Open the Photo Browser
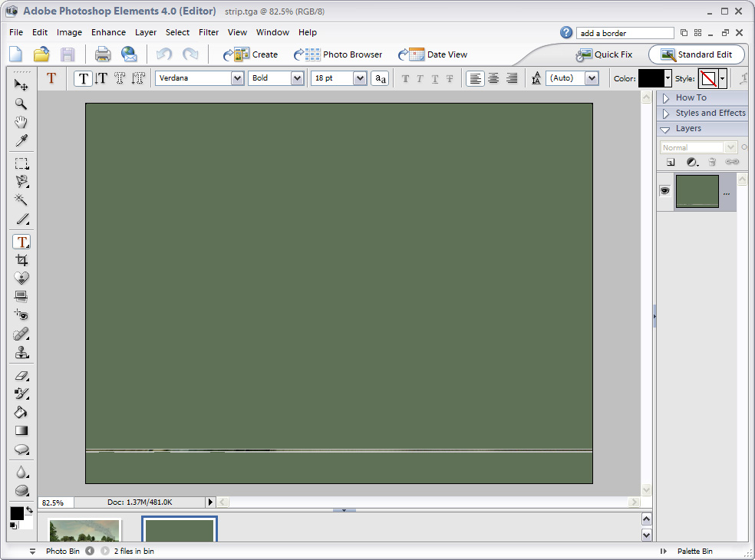 (338, 54)
